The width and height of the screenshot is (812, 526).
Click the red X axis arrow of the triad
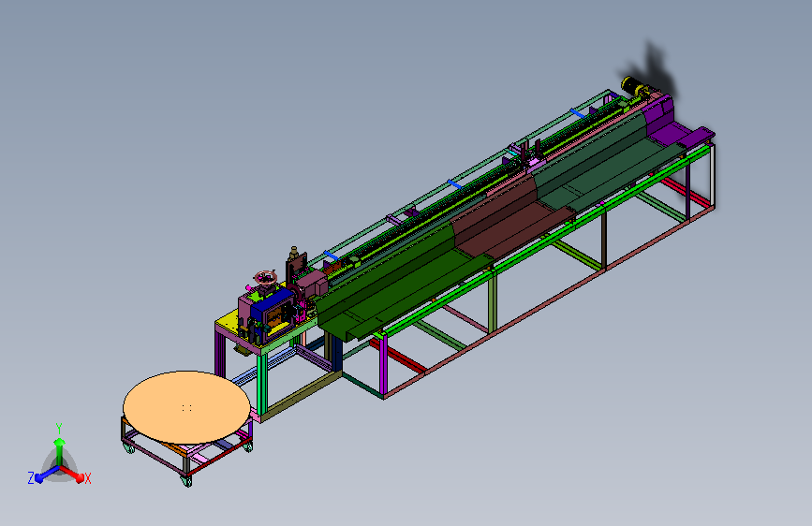click(74, 475)
